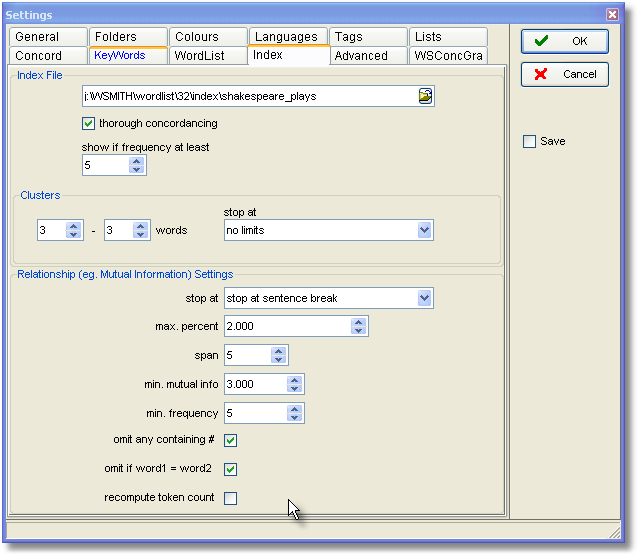The width and height of the screenshot is (639, 557).
Task: Decrease max. percent value
Action: click(x=359, y=330)
